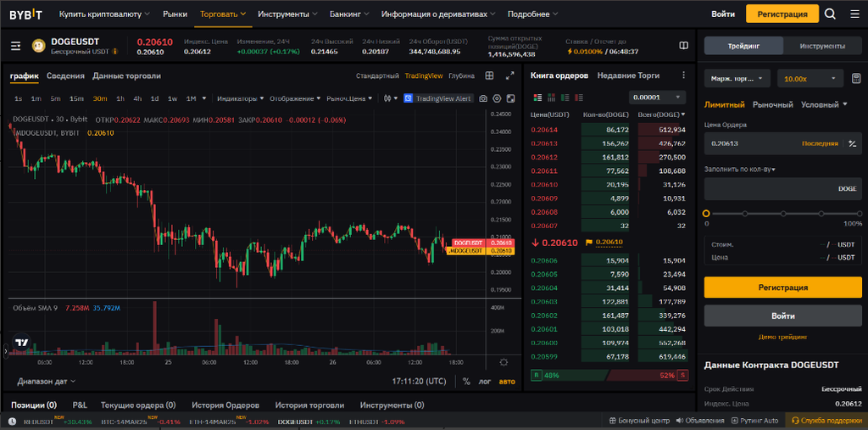
Task: Click the mark price flag icon
Action: pos(588,243)
